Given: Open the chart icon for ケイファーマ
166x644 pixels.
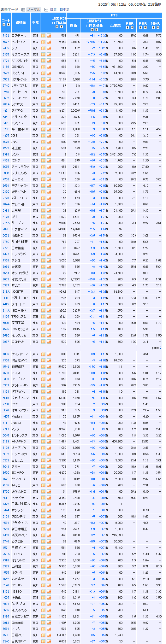Looking at the screenshot, I should coord(49,354).
